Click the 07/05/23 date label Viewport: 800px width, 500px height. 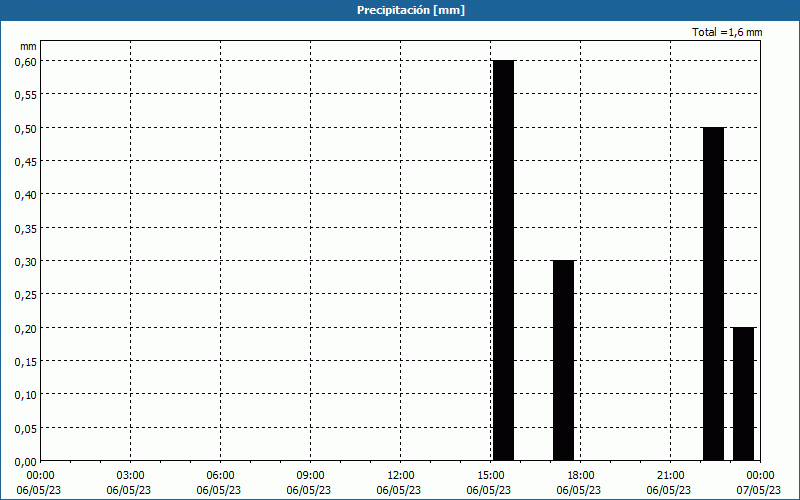coord(759,490)
